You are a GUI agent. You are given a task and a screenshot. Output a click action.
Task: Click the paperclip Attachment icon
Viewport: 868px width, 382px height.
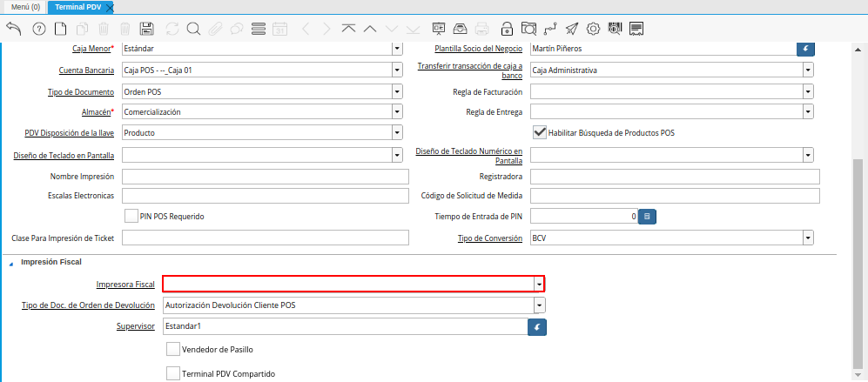coord(215,29)
